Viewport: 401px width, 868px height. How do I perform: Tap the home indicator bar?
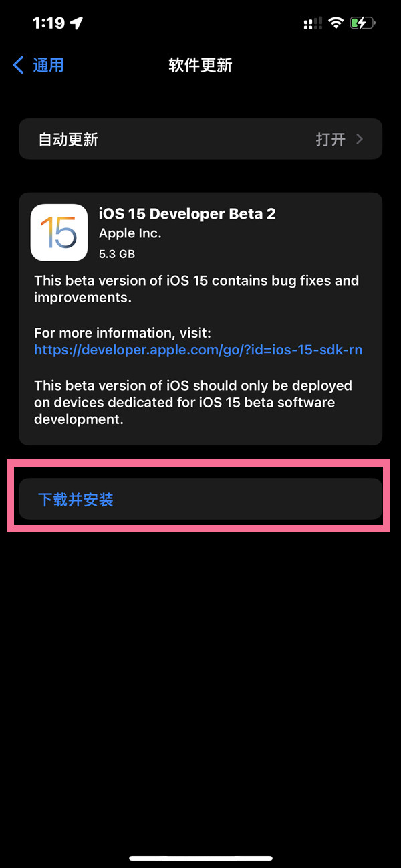point(200,858)
